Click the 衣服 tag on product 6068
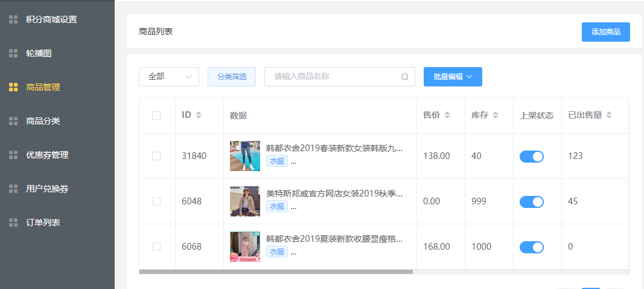The image size is (644, 289). pyautogui.click(x=277, y=252)
